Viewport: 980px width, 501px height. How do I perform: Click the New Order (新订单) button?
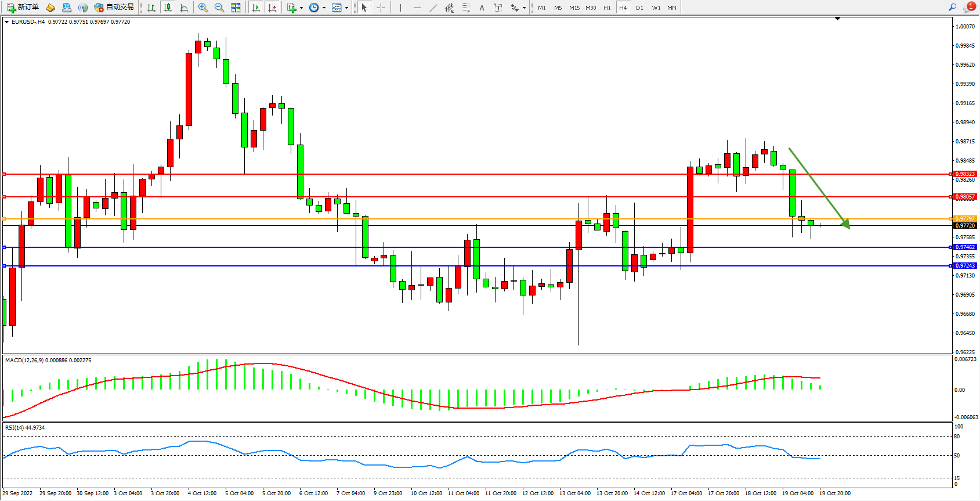[x=23, y=8]
